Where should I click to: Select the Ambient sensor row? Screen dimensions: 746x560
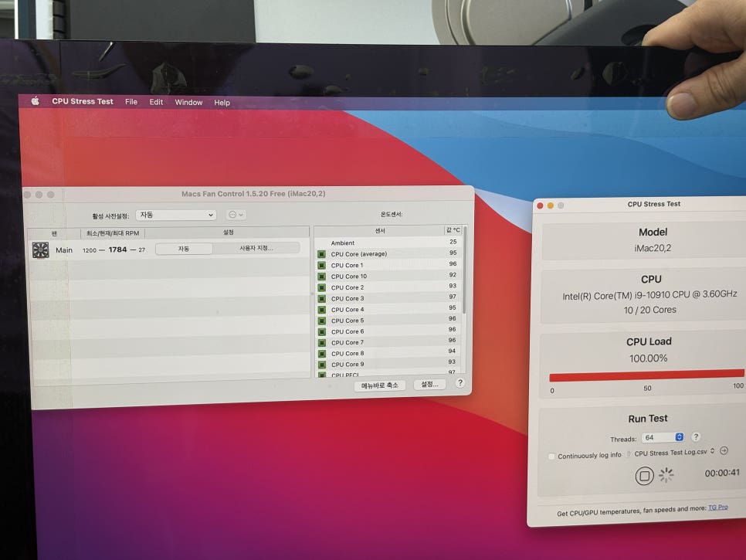pos(388,243)
